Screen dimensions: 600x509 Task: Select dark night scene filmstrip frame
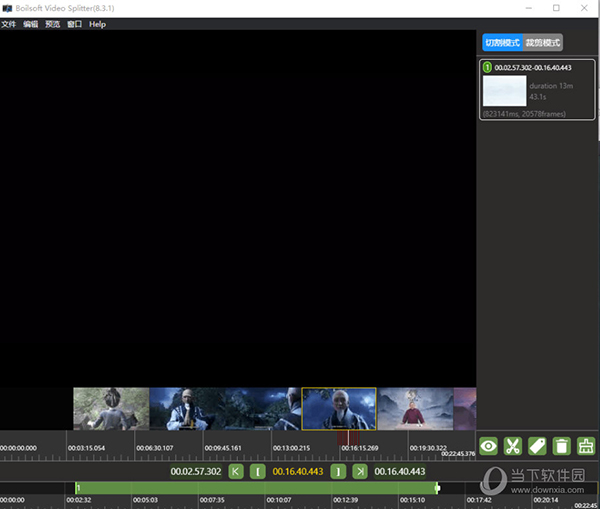point(263,409)
